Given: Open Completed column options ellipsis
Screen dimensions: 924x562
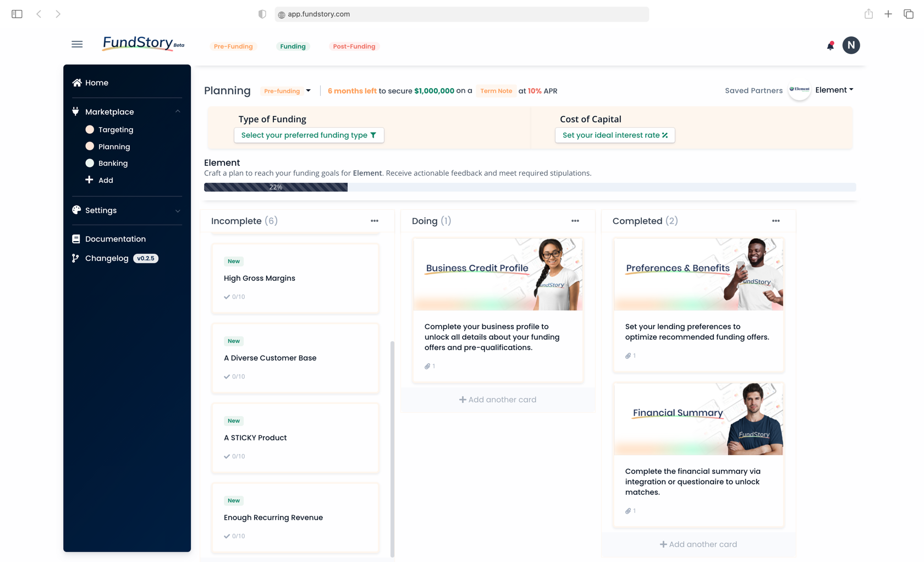Looking at the screenshot, I should (776, 221).
